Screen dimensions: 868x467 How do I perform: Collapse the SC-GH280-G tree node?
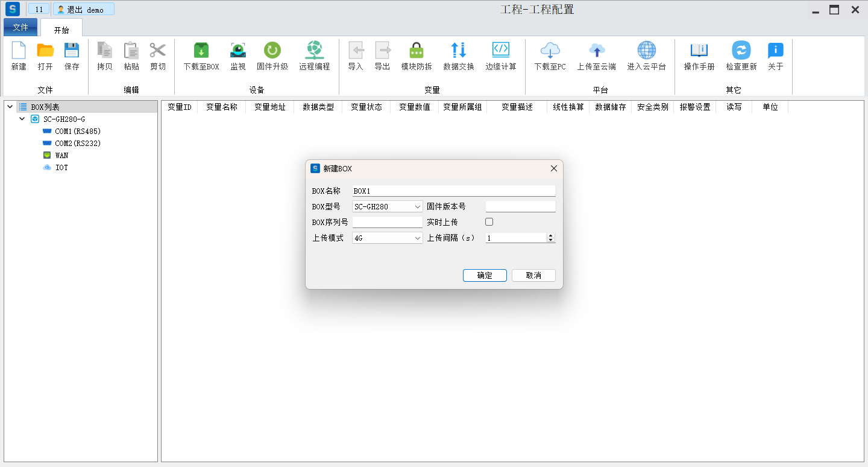point(22,119)
